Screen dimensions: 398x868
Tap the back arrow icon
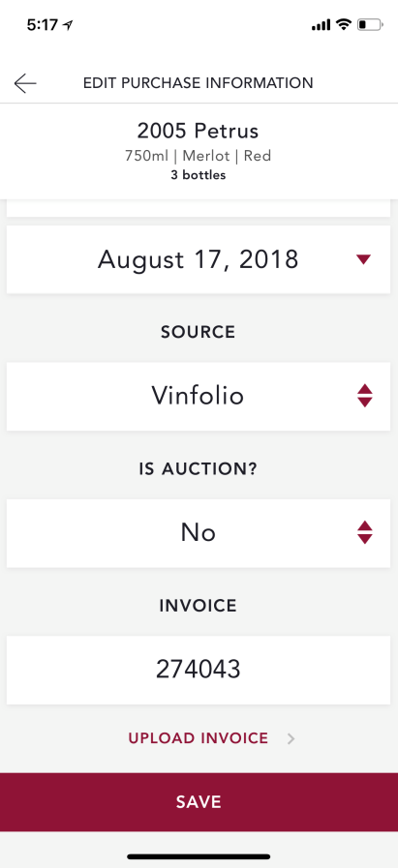25,83
